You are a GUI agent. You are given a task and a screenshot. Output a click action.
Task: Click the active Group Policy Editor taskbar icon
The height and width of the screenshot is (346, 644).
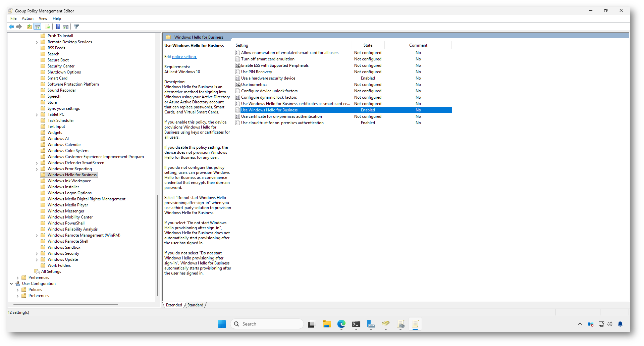tap(415, 324)
